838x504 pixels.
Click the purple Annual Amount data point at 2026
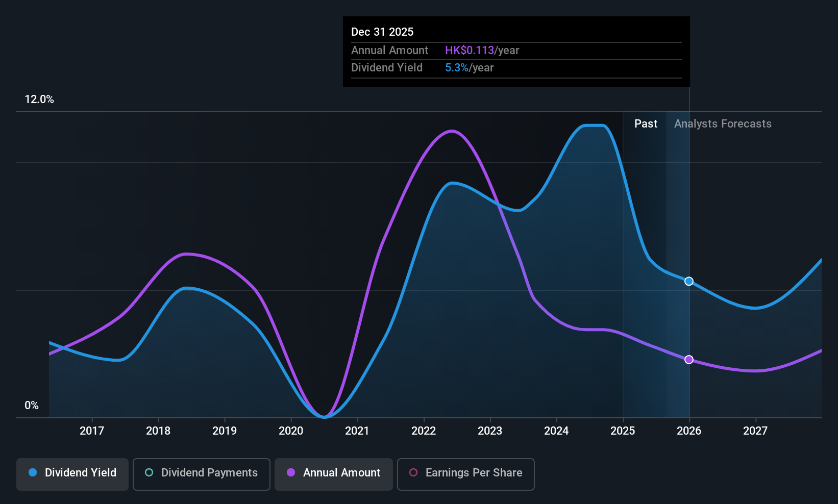point(689,360)
